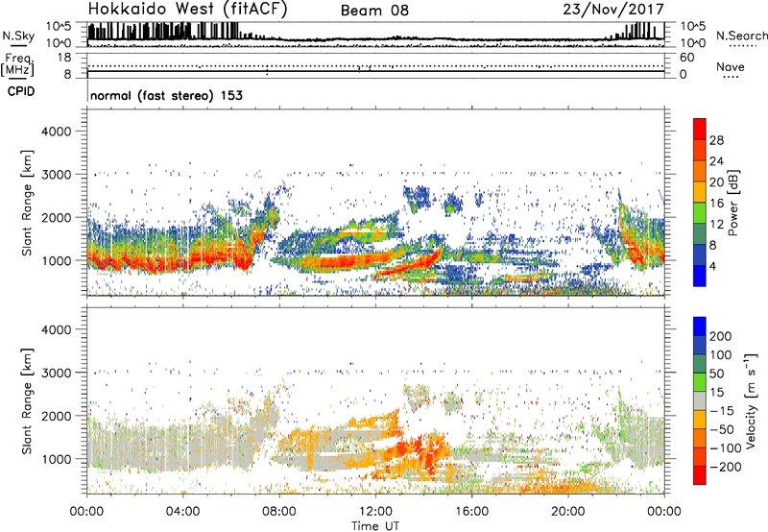
Task: Click the 'Hokkaido West (fitACF)' title
Action: (187, 10)
